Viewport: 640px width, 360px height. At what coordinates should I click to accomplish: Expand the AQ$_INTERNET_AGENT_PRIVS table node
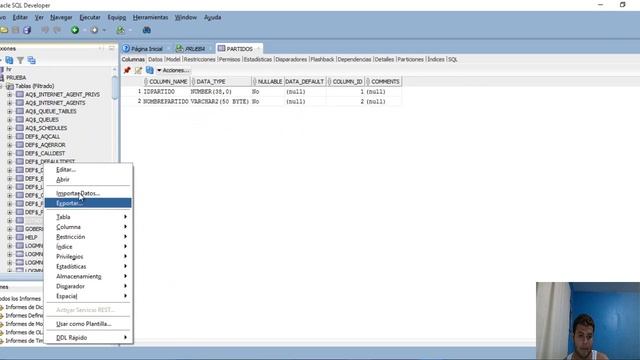(x=9, y=94)
